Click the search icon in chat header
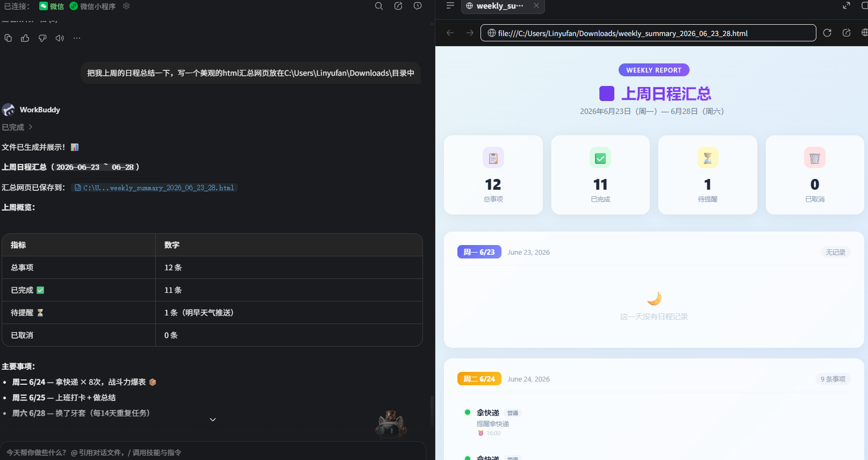The width and height of the screenshot is (868, 460). pyautogui.click(x=379, y=6)
